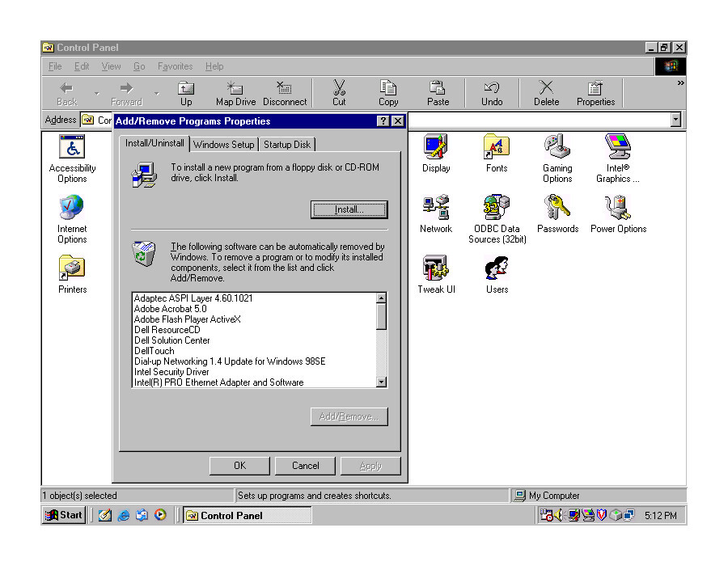This screenshot has width=728, height=566.
Task: Click the program list scroll-down arrow
Action: tap(381, 382)
